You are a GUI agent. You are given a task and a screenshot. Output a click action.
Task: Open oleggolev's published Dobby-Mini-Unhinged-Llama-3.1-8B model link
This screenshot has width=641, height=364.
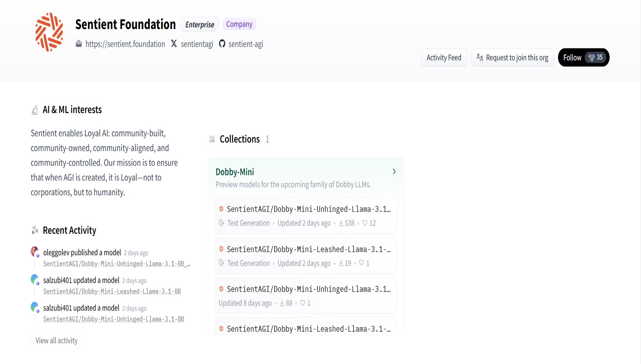[x=117, y=264]
